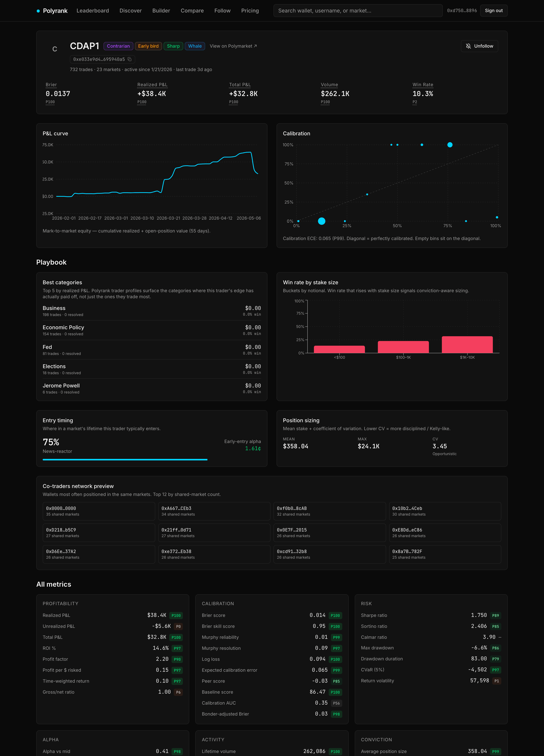Click the Early-entry alpha value 1.61¢
544x756 pixels.
tap(253, 449)
